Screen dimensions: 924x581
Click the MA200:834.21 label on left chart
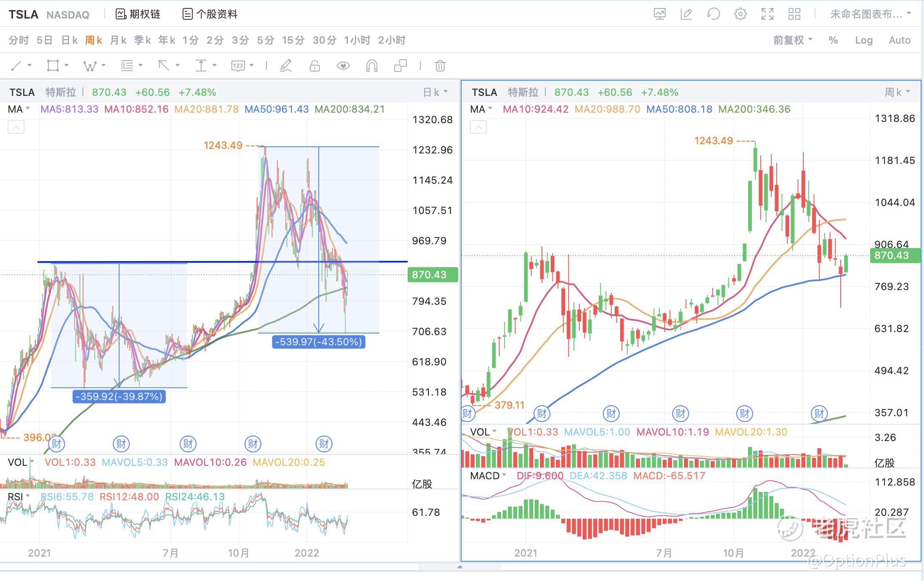tap(350, 109)
